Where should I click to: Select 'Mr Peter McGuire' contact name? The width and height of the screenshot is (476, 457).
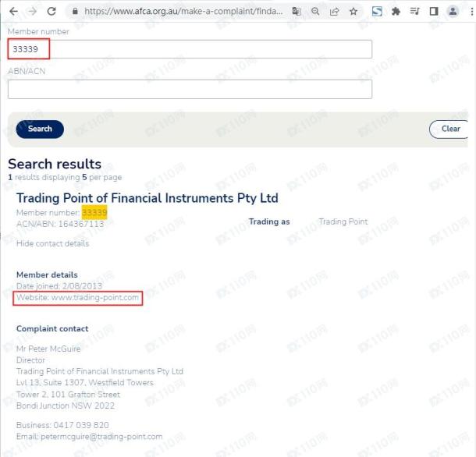tap(48, 349)
